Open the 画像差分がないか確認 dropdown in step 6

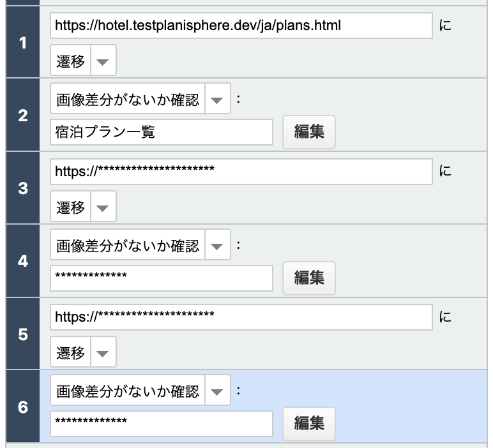(x=140, y=390)
